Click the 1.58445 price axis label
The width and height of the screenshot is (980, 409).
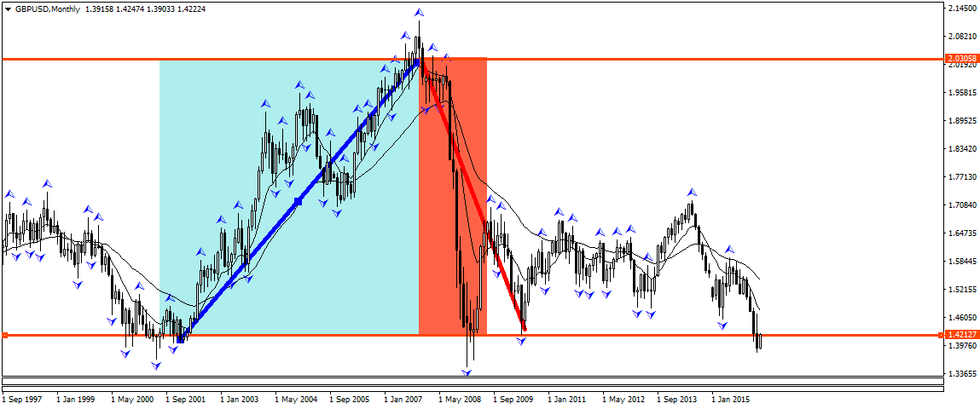(962, 261)
